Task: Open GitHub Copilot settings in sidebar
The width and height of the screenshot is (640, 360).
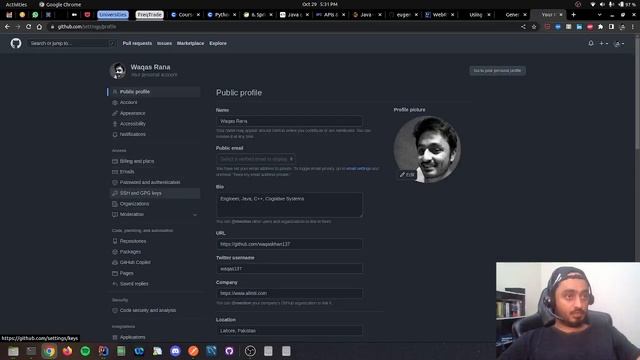Action: click(156, 262)
